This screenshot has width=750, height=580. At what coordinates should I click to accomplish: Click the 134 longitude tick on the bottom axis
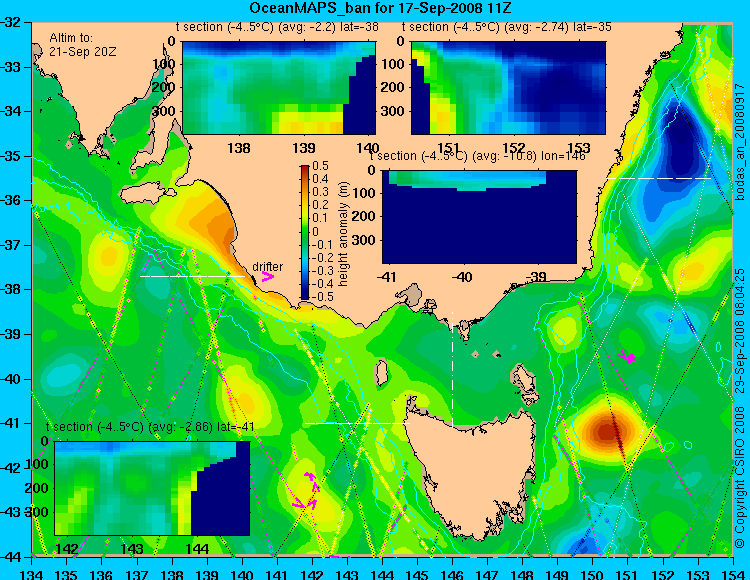coord(32,574)
